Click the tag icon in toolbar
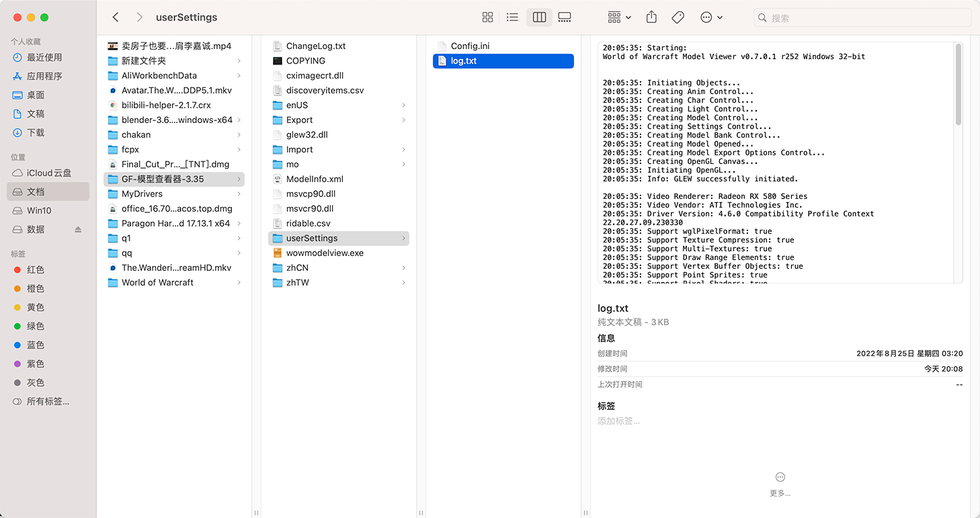 678,17
